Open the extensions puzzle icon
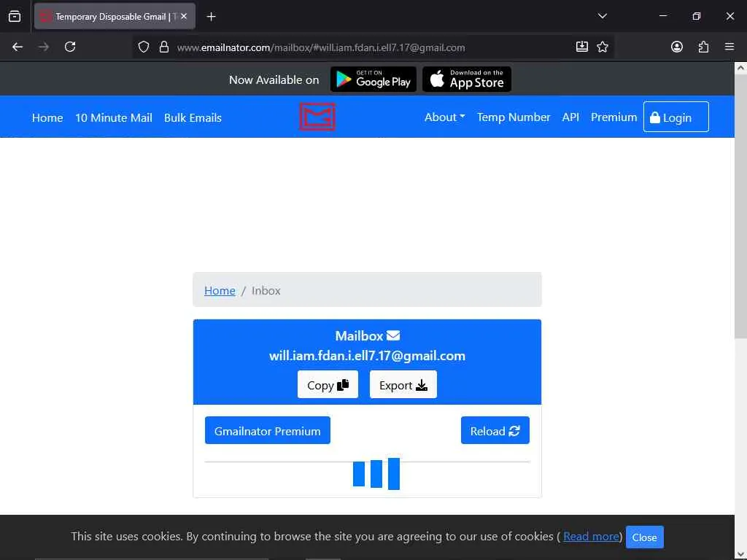 tap(703, 47)
